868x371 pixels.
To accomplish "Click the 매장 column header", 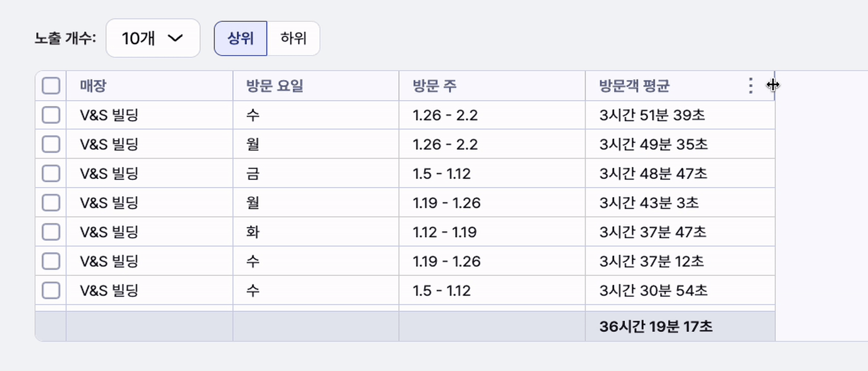I will click(93, 86).
